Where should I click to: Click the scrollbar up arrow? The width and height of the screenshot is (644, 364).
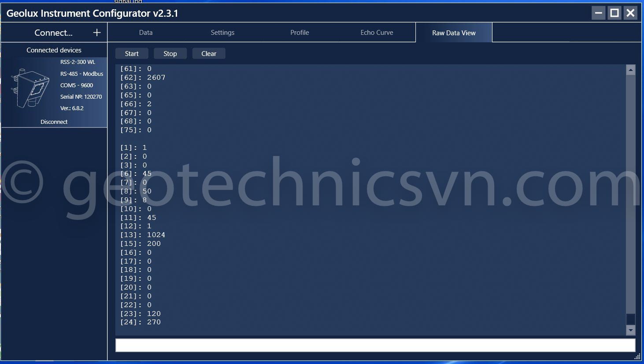[631, 70]
